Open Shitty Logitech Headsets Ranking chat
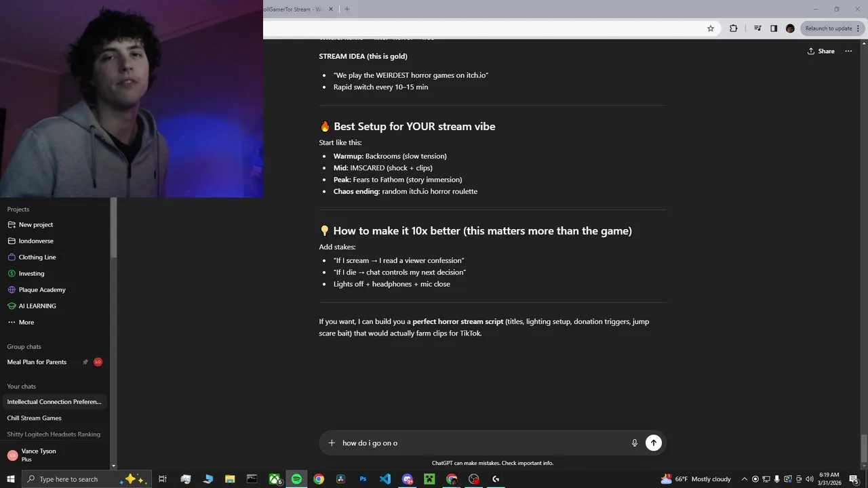The image size is (868, 488). (54, 434)
